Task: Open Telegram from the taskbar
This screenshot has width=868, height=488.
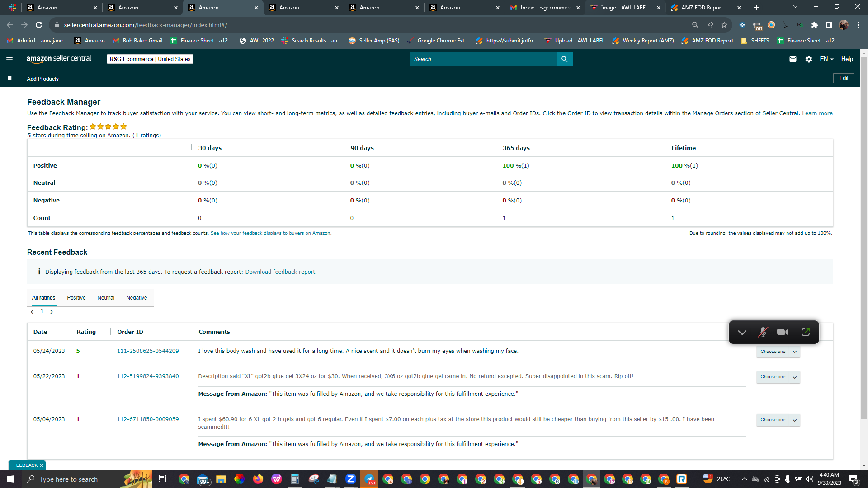Action: pyautogui.click(x=369, y=479)
